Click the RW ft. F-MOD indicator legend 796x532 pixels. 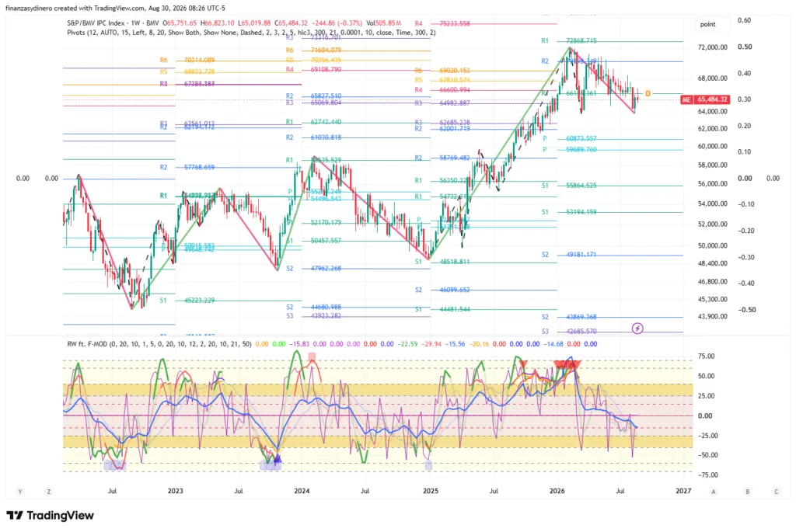159,344
